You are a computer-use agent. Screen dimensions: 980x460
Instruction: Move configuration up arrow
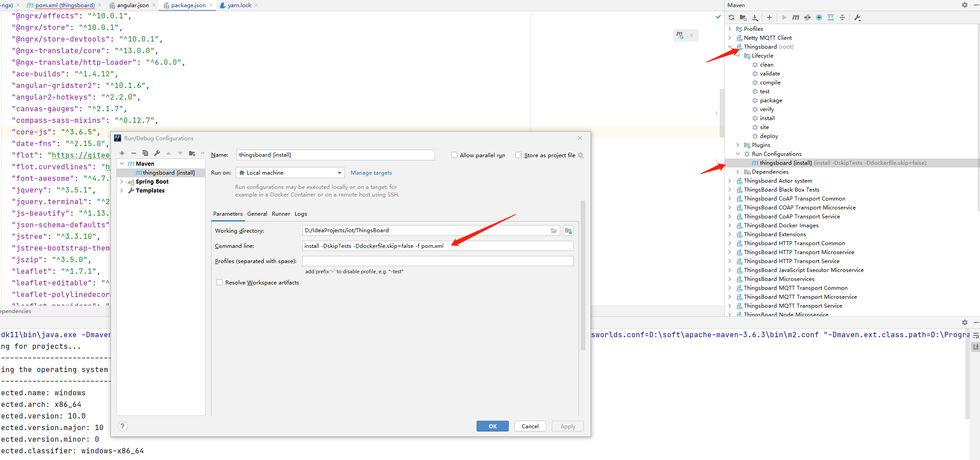[169, 153]
